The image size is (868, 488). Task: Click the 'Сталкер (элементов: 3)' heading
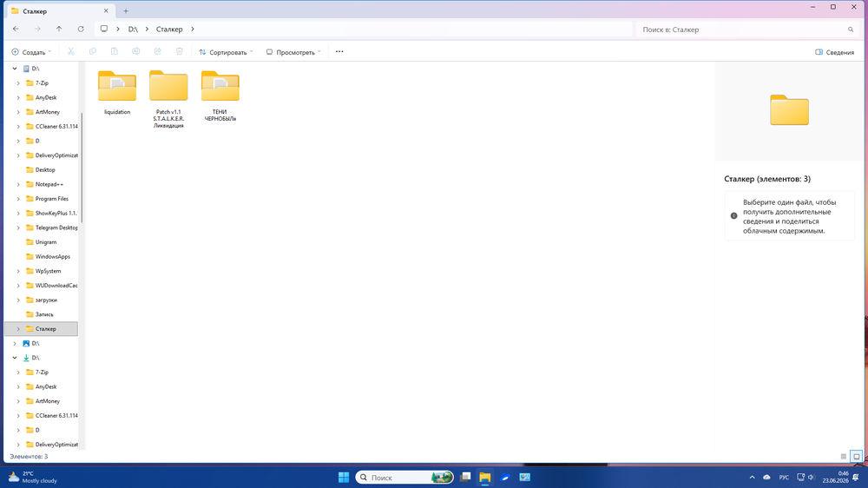(x=767, y=179)
